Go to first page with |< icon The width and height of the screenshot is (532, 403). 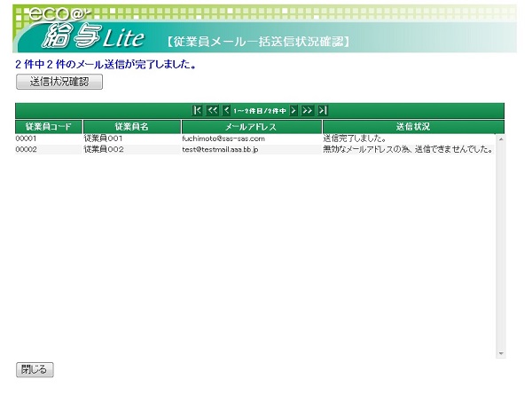[197, 110]
